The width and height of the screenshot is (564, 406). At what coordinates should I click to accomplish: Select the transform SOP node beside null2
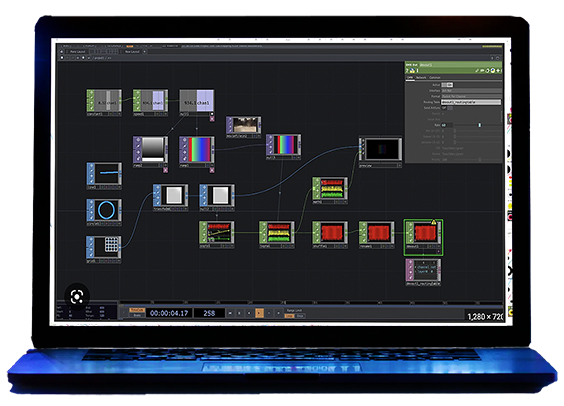170,197
